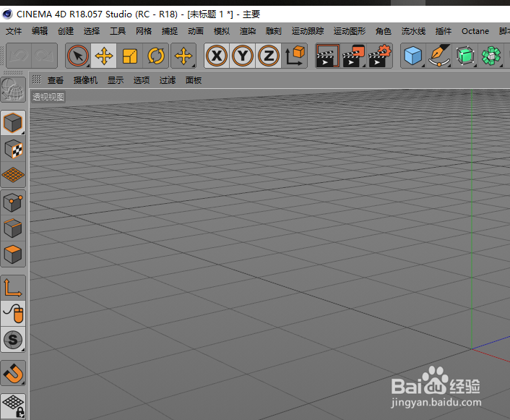Activate the Rotate tool
The image size is (510, 420).
pyautogui.click(x=156, y=56)
